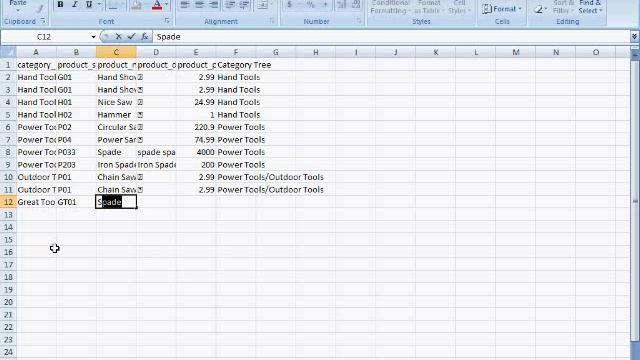Select row 20 header
The height and width of the screenshot is (360, 640).
coord(8,302)
